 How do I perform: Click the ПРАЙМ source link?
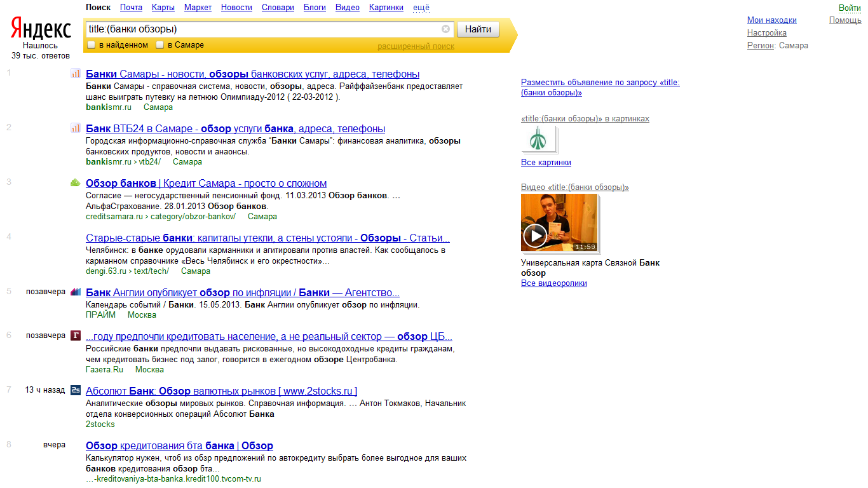(x=101, y=315)
